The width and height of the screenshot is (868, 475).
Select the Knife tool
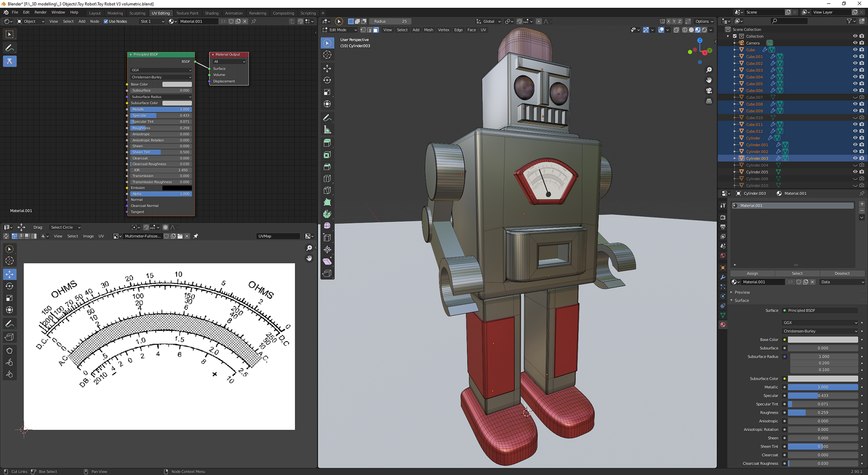[x=327, y=190]
